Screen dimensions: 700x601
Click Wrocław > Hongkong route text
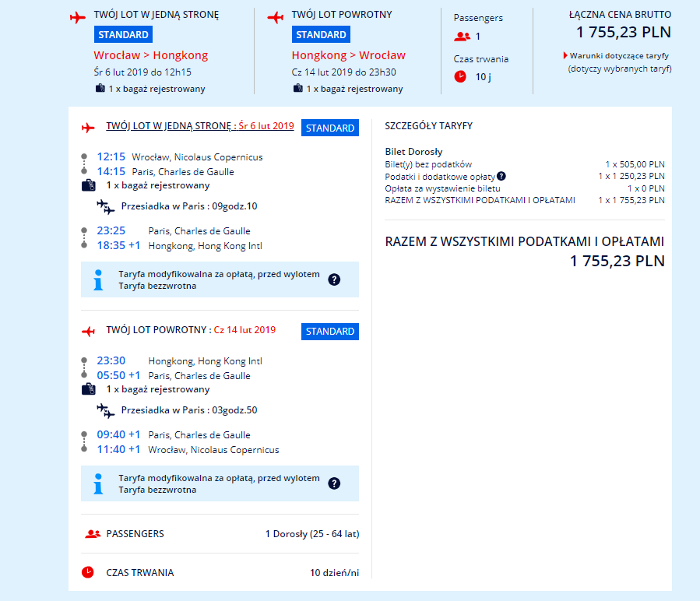pyautogui.click(x=151, y=55)
